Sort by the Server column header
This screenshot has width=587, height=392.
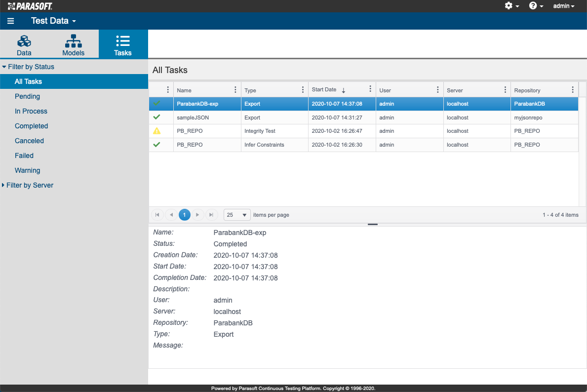(x=455, y=90)
